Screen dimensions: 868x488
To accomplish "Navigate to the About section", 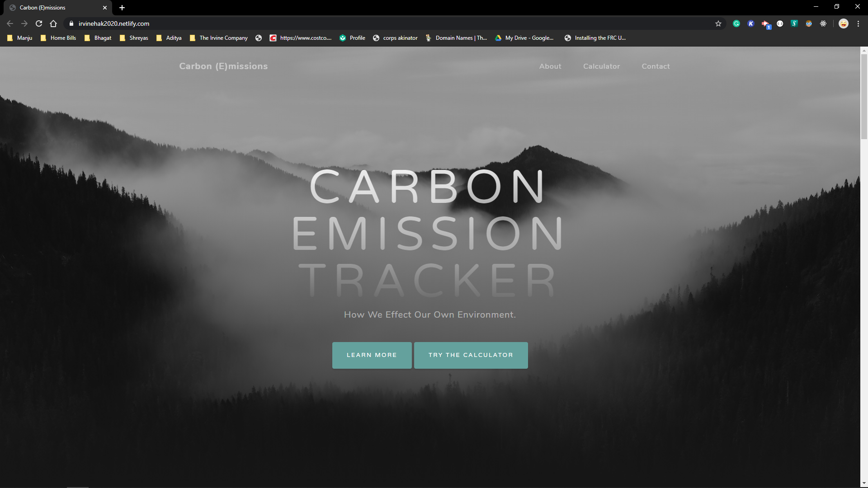I will (550, 66).
